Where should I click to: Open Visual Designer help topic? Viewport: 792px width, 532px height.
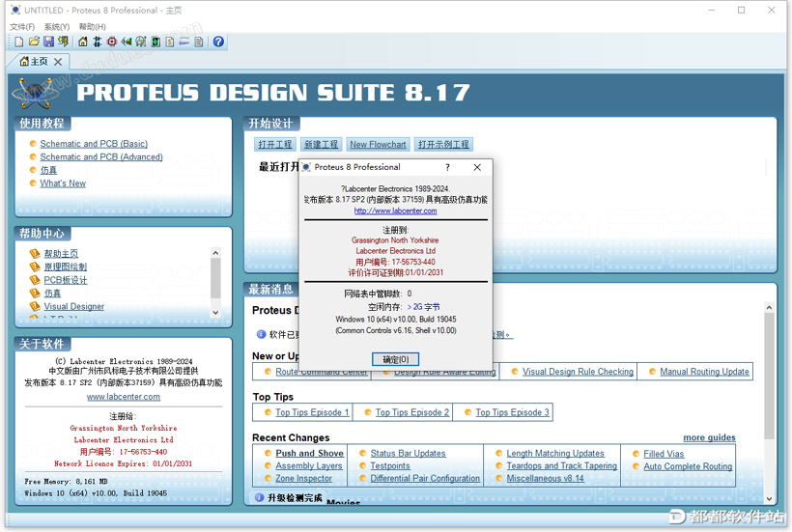point(73,306)
